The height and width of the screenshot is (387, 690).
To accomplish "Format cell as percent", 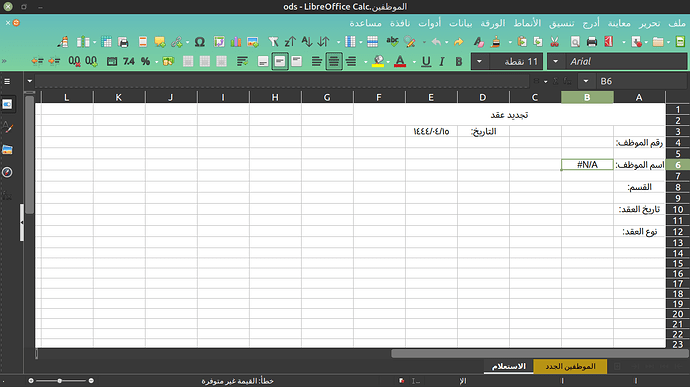I will coord(146,61).
